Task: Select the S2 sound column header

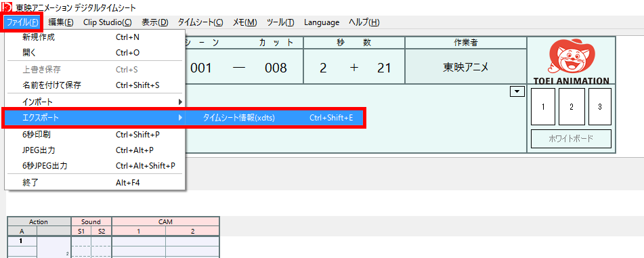Action: (102, 232)
